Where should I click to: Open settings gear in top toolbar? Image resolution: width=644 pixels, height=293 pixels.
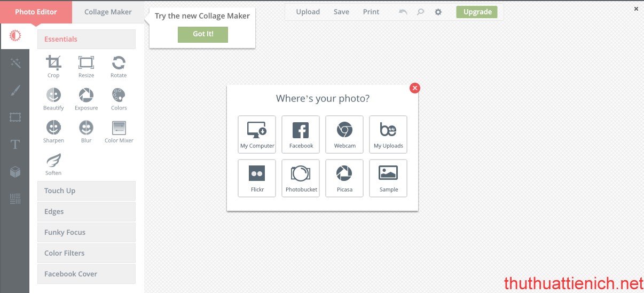438,12
